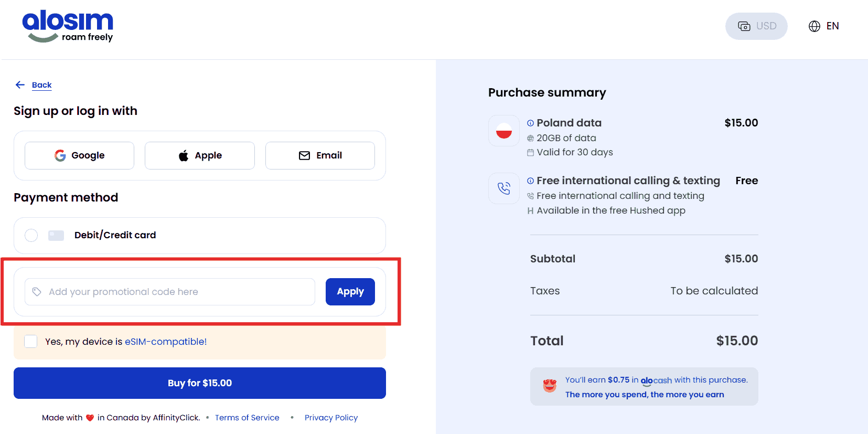The width and height of the screenshot is (868, 434).
Task: Open the Terms of Service link
Action: pyautogui.click(x=247, y=418)
